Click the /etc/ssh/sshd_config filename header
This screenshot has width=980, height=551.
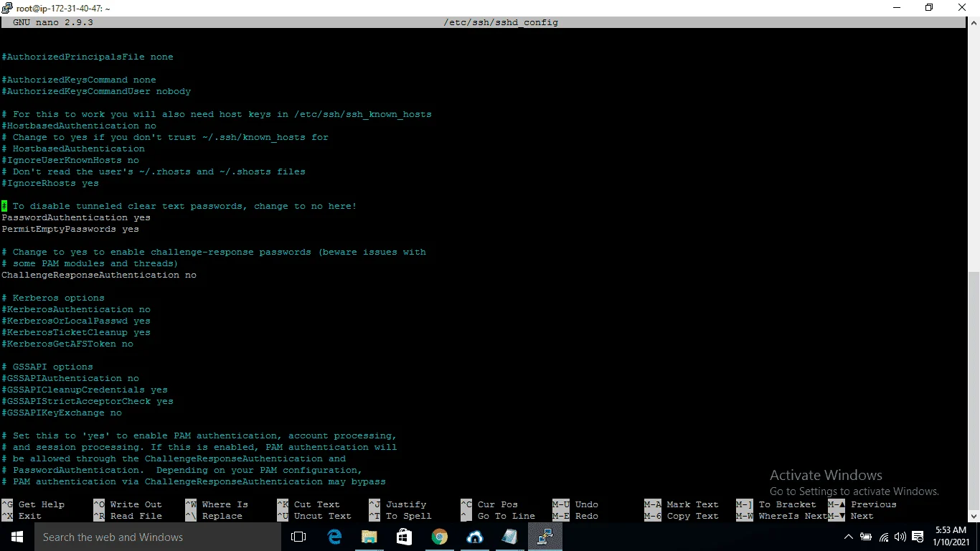[x=501, y=22]
